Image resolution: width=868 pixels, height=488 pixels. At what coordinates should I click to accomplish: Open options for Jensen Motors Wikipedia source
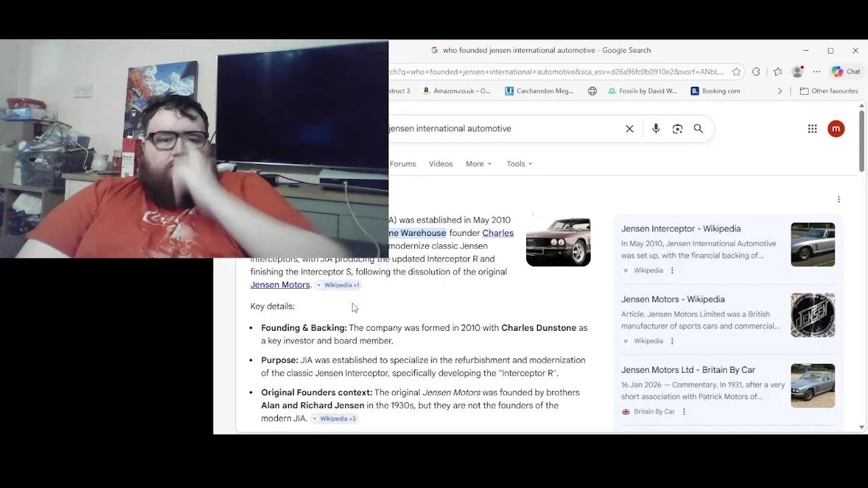[672, 341]
